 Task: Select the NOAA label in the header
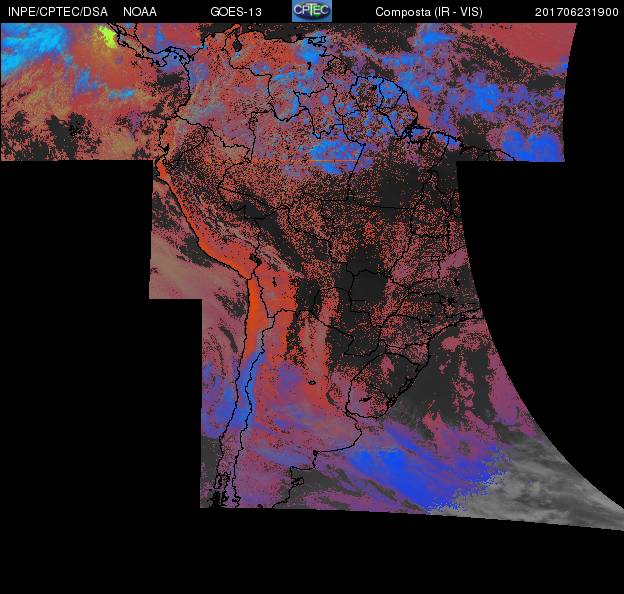(140, 12)
